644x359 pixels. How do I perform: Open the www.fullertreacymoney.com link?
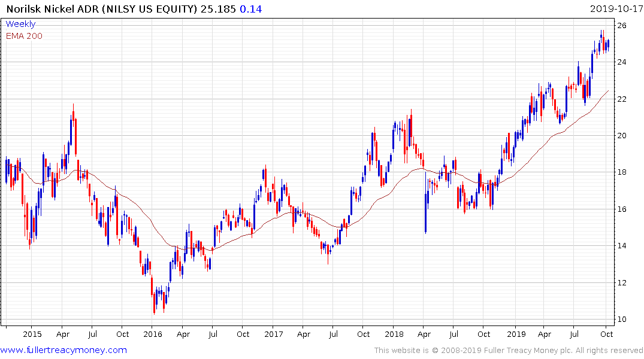[64, 350]
